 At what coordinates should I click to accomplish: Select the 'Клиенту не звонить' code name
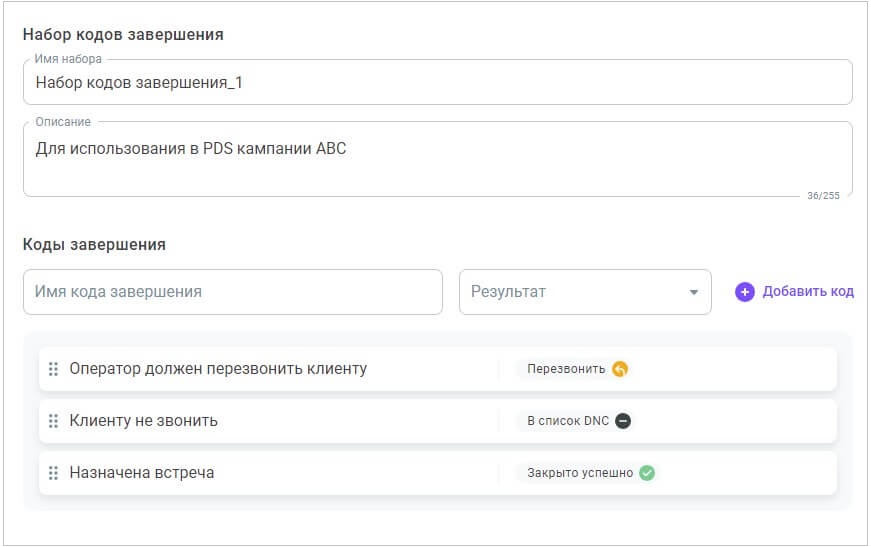[143, 421]
